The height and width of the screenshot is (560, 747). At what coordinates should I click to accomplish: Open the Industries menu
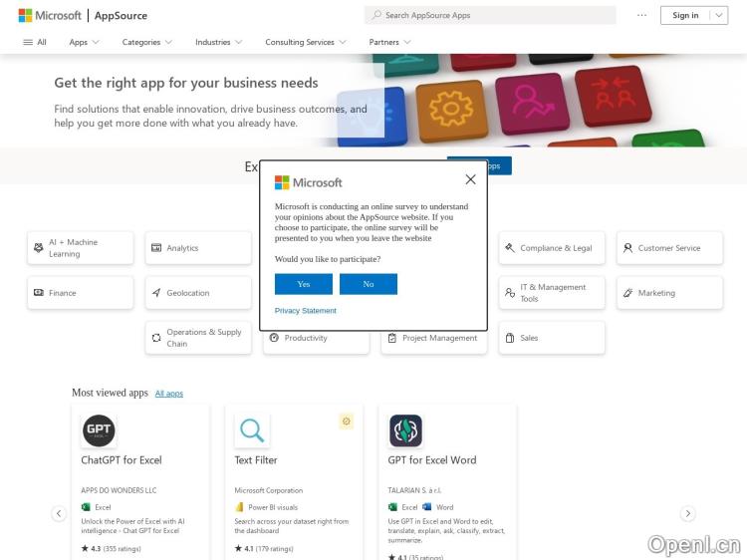pyautogui.click(x=217, y=42)
